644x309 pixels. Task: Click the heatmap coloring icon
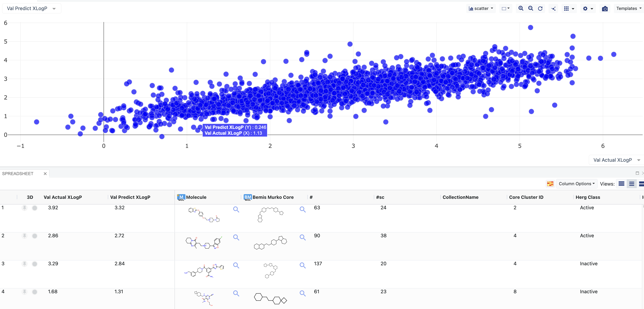[550, 184]
